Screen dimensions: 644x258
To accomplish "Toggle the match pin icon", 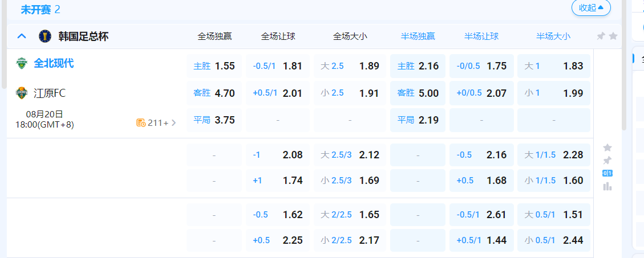I will pos(607,160).
